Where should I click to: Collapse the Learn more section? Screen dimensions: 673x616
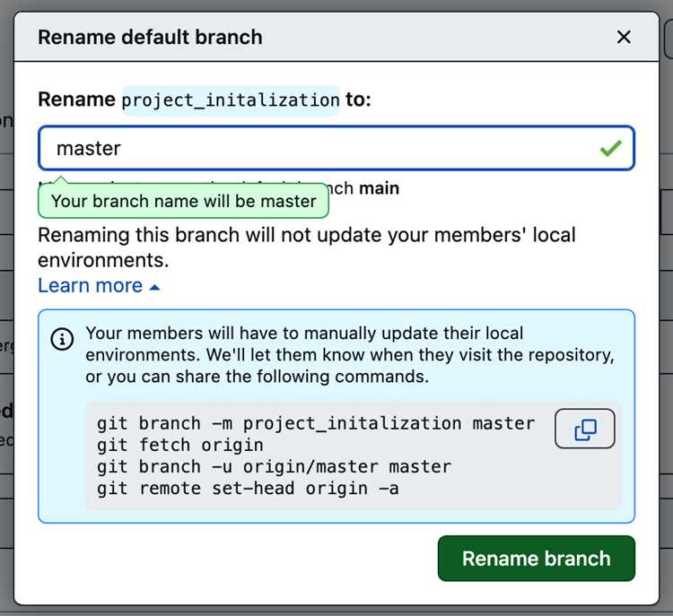click(99, 286)
